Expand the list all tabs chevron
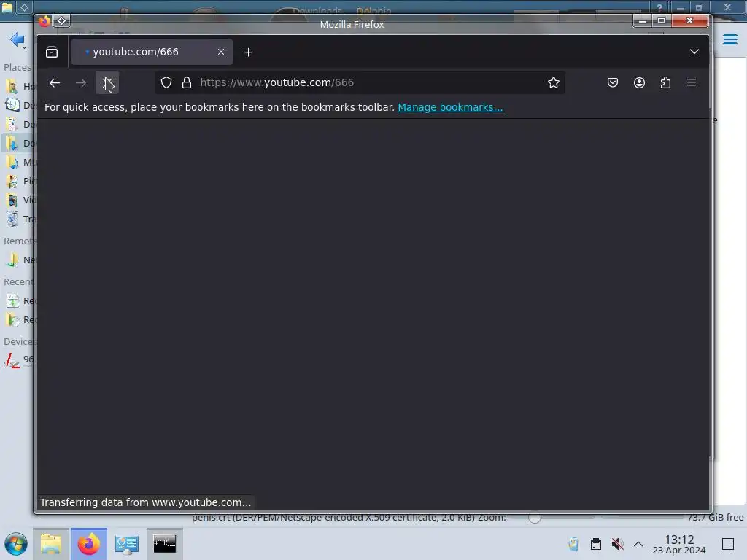This screenshot has height=560, width=747. (694, 52)
